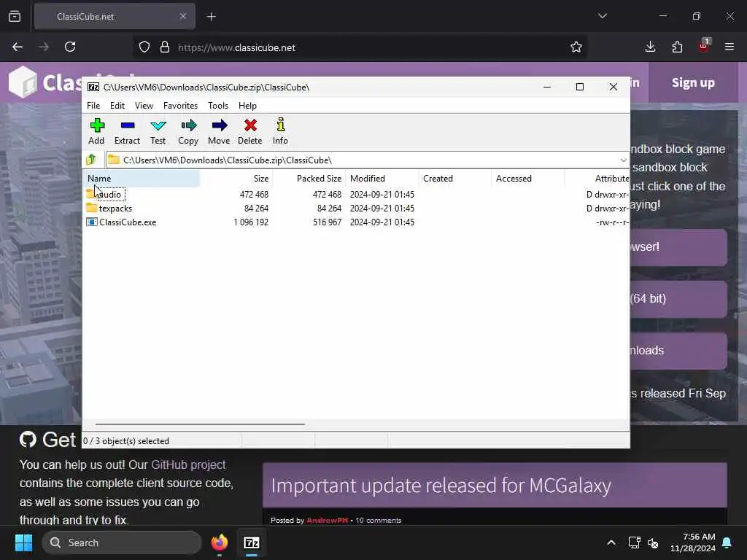747x560 pixels.
Task: Open the Edit menu
Action: 117,106
